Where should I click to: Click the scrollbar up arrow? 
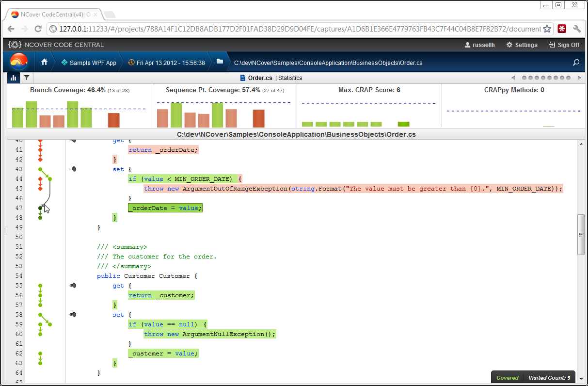581,143
